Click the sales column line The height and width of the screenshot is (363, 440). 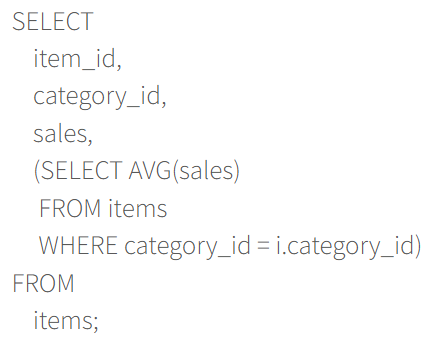(x=63, y=134)
